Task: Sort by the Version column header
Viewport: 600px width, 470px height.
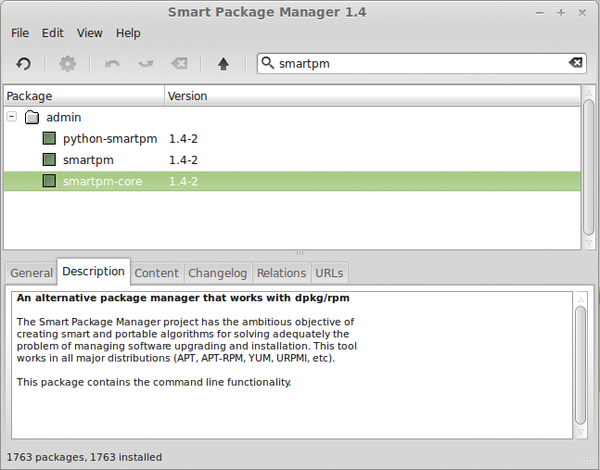Action: 370,96
